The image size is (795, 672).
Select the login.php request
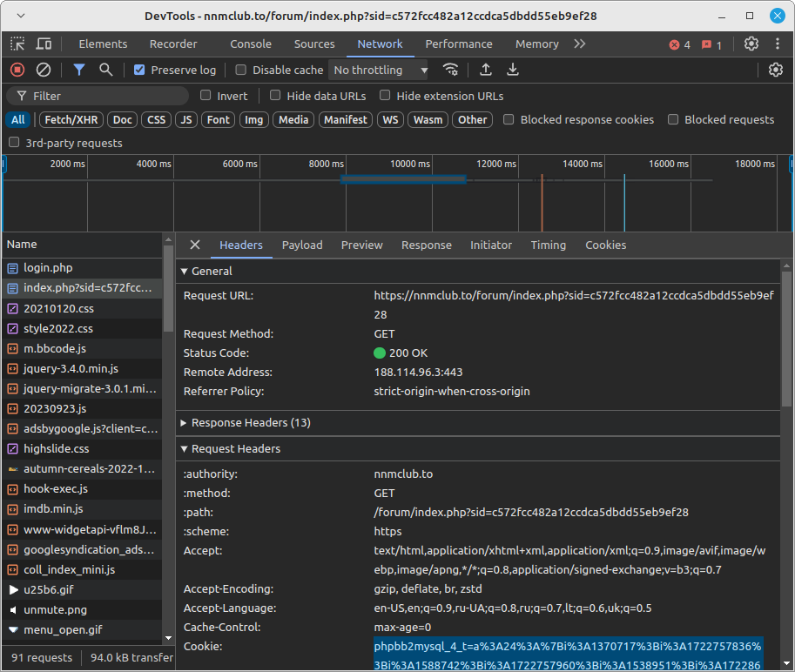pos(48,268)
